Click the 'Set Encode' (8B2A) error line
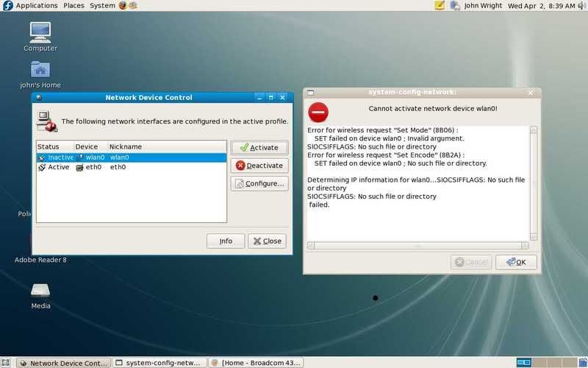 coord(386,155)
